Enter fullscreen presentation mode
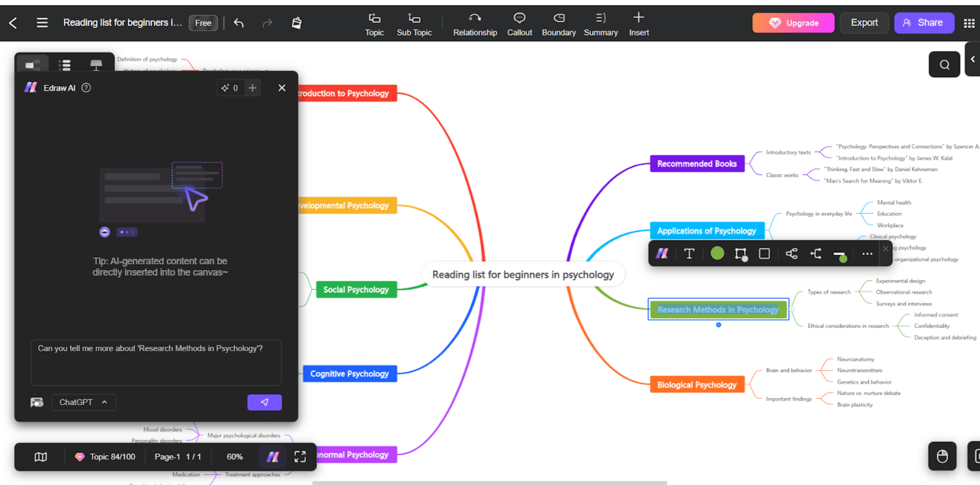 (300, 456)
